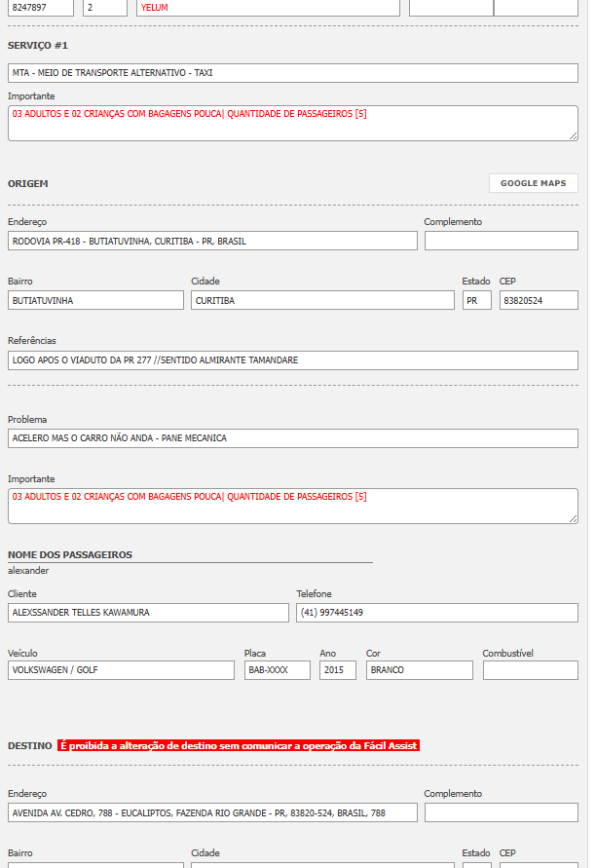Click the Cliente name field
596x868 pixels.
click(x=148, y=613)
